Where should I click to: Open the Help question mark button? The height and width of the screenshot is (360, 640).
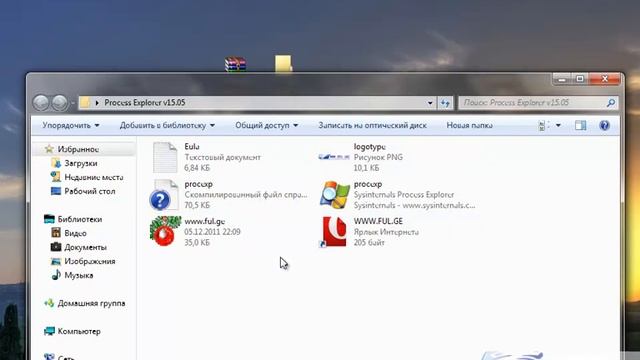coord(604,125)
